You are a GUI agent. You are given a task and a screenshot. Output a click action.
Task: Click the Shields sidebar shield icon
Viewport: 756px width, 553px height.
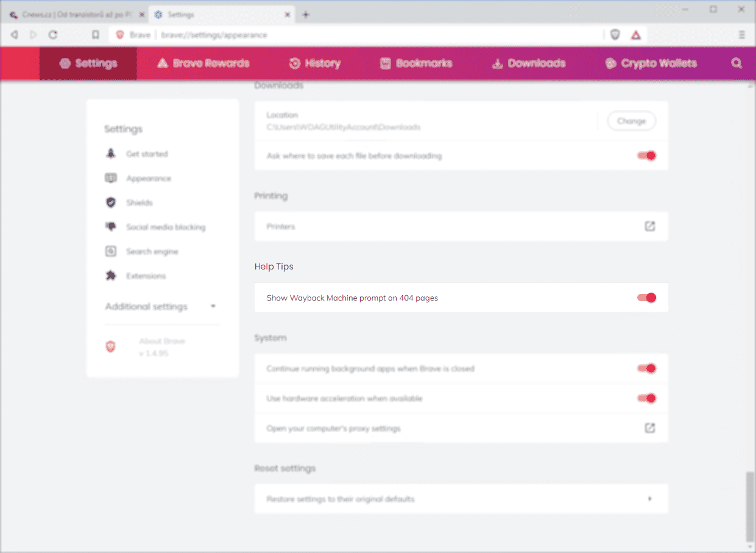point(111,202)
